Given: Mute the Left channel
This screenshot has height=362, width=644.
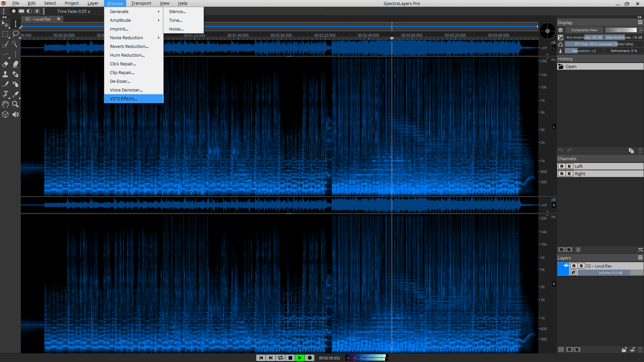Looking at the screenshot, I should click(562, 166).
